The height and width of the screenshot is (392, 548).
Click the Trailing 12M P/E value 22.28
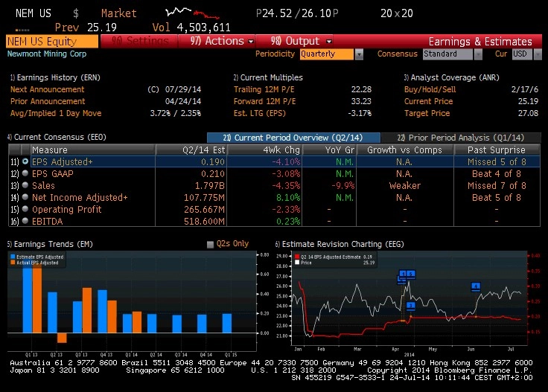361,89
